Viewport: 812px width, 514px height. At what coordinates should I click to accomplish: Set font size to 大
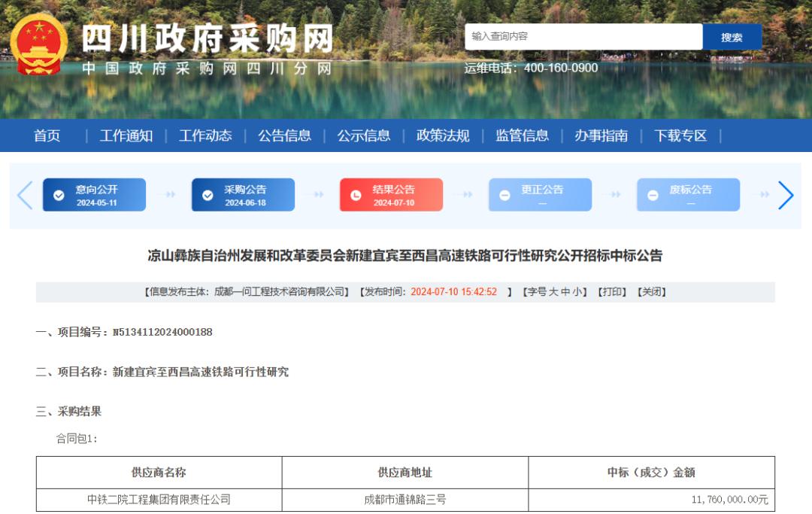[x=553, y=292]
